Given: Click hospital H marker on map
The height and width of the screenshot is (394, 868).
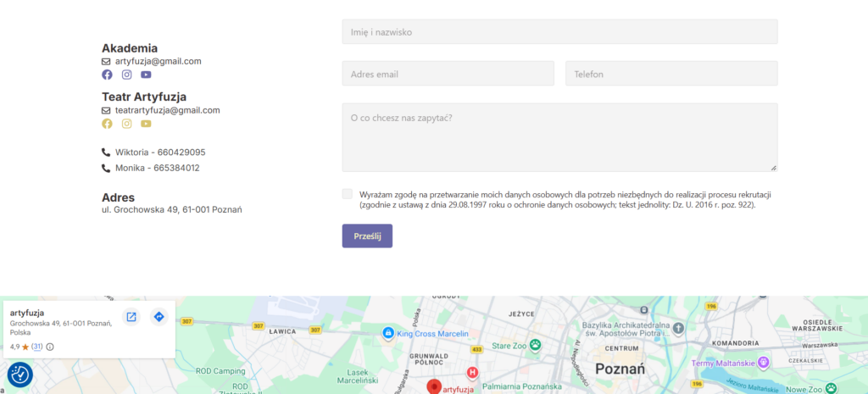Looking at the screenshot, I should [x=472, y=373].
